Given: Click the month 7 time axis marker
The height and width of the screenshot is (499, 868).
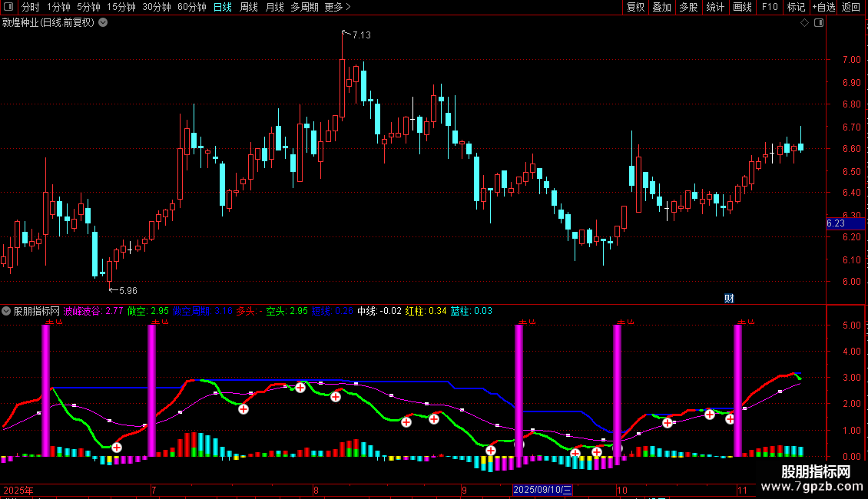Looking at the screenshot, I should pyautogui.click(x=154, y=490).
